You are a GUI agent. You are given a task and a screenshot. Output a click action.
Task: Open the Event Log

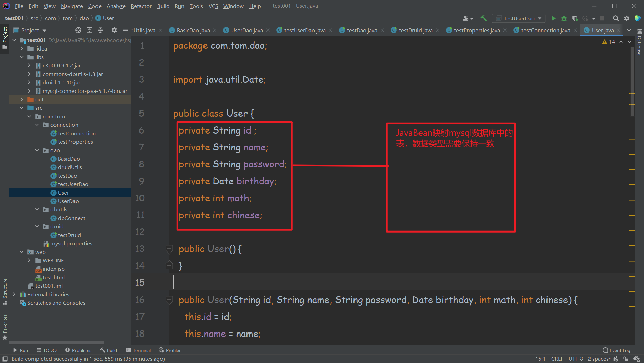point(617,350)
